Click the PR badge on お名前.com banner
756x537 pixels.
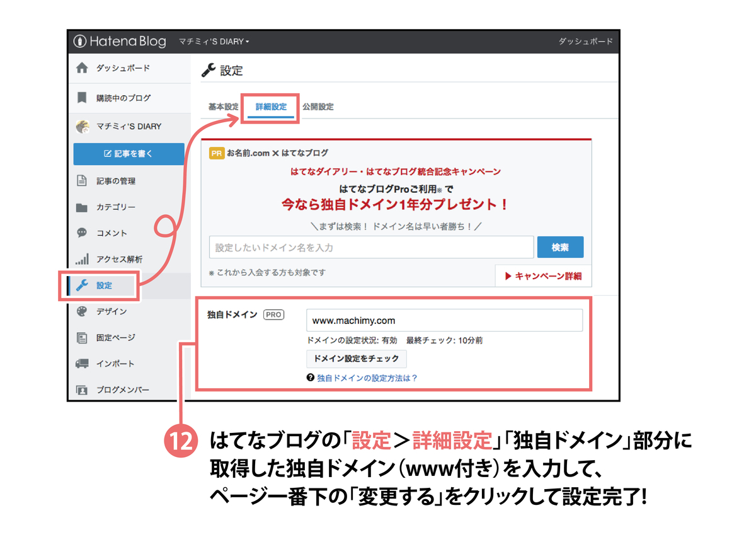click(217, 153)
